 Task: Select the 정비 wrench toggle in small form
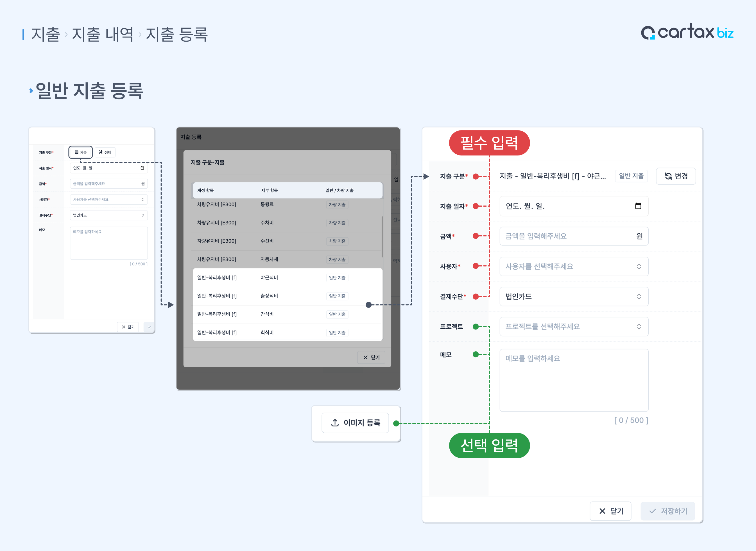tap(105, 152)
